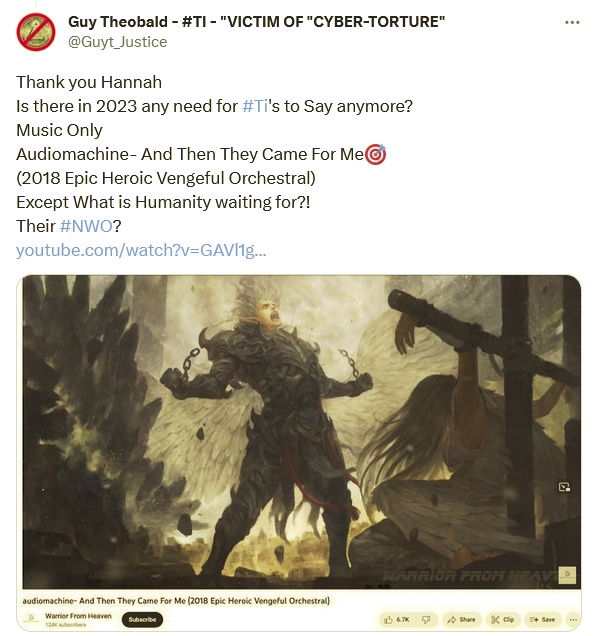The height and width of the screenshot is (636, 598).
Task: Open the Warrior From Heaven channel name
Action: click(78, 616)
